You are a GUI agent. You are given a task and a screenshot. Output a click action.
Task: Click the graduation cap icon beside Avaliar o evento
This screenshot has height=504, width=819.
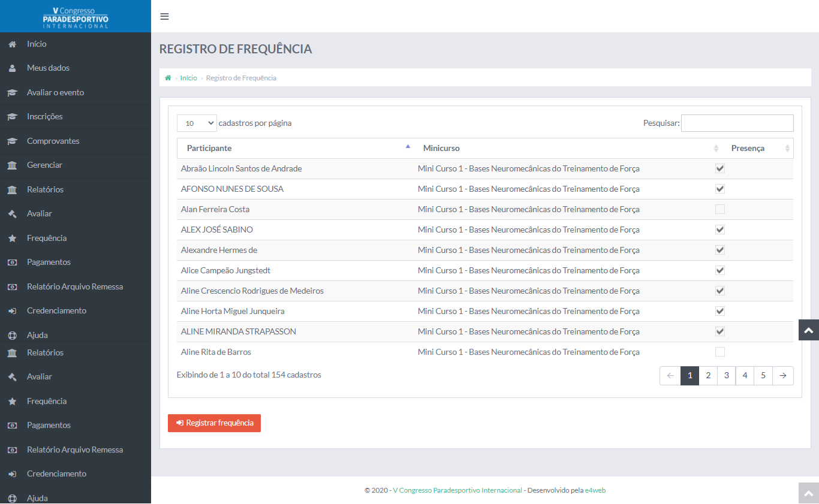click(x=12, y=93)
